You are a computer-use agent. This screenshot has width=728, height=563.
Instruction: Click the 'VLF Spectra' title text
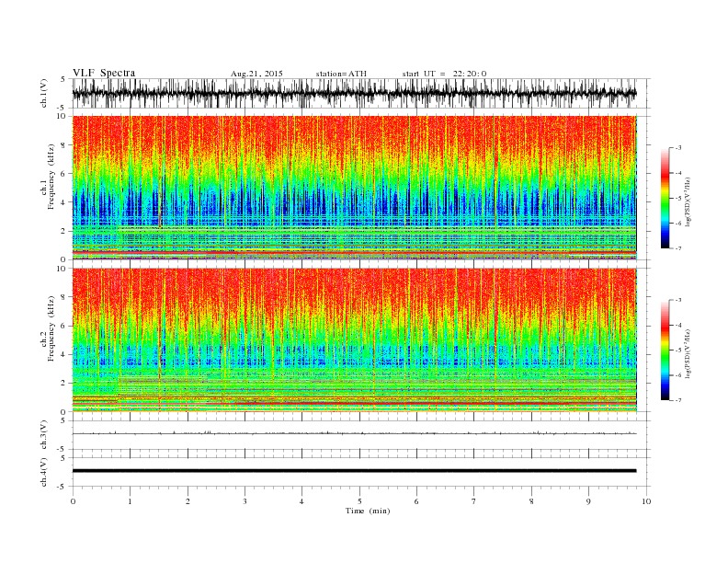pyautogui.click(x=104, y=73)
